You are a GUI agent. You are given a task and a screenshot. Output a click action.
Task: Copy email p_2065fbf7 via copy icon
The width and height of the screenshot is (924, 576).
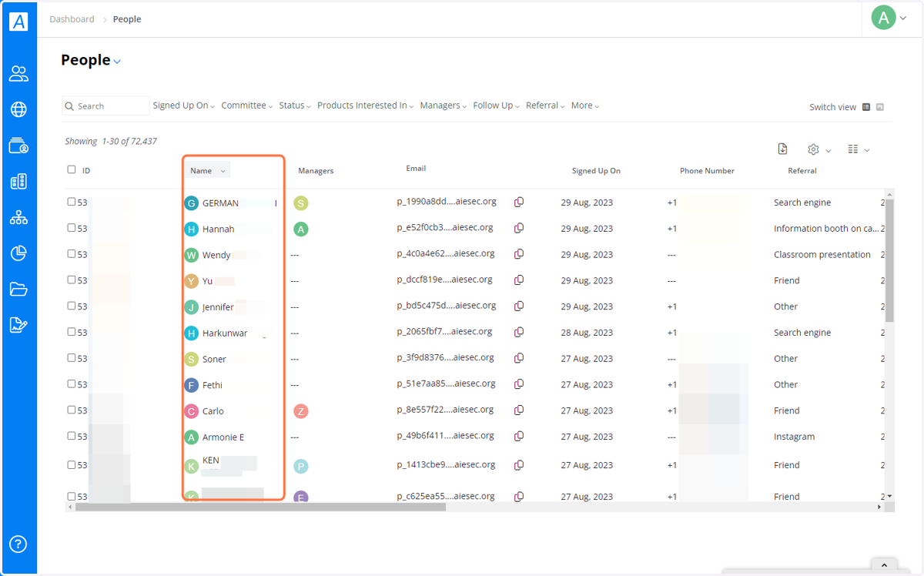[519, 333]
